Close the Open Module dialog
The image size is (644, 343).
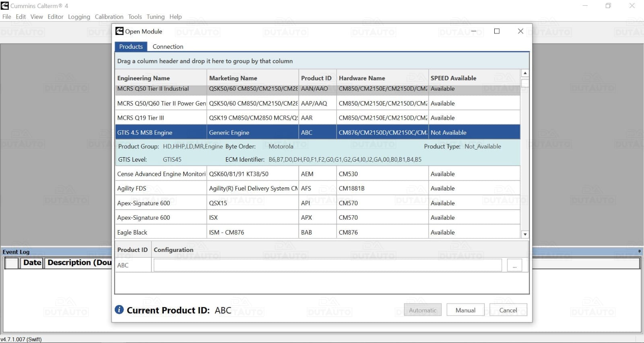tap(520, 31)
